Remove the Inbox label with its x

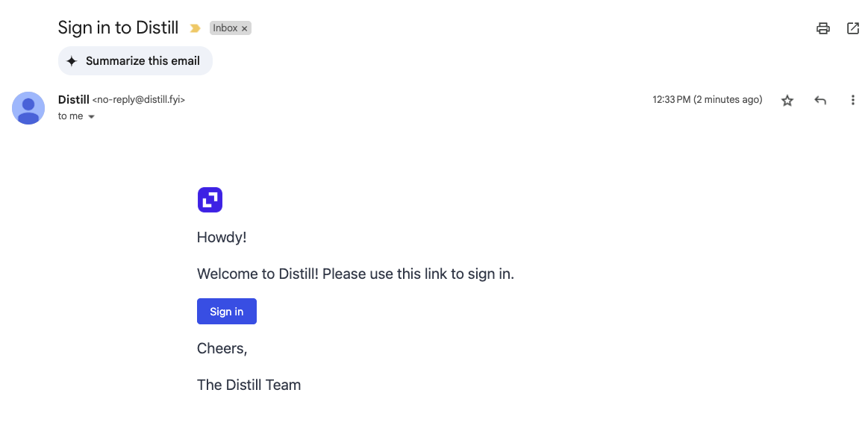click(244, 28)
